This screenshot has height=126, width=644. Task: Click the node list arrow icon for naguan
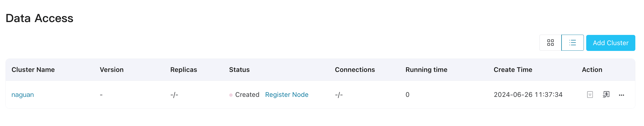tap(606, 94)
